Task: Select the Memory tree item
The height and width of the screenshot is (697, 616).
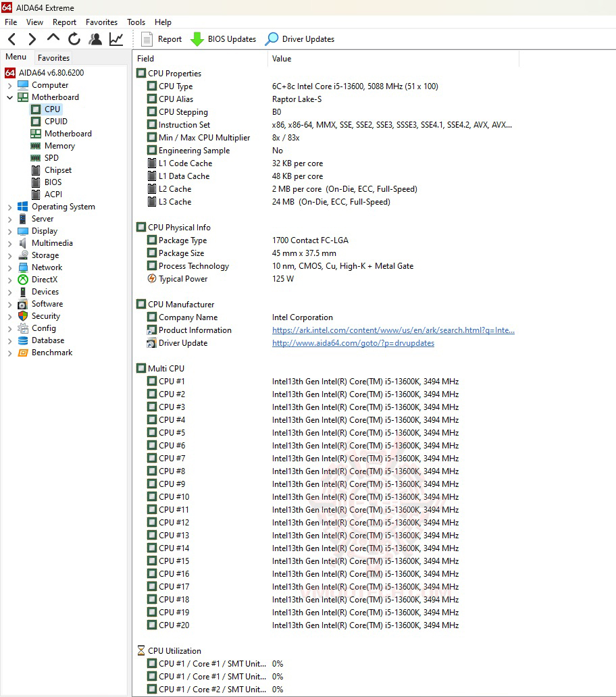Action: (53, 146)
